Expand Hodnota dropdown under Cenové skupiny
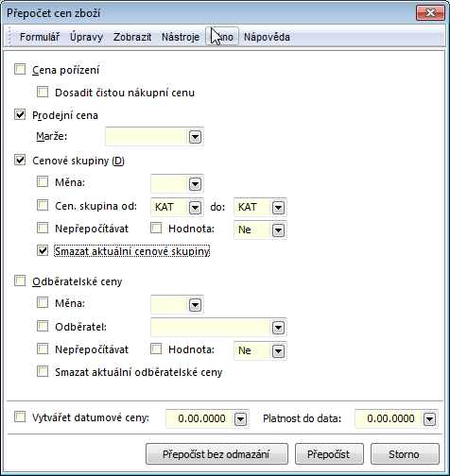Viewport: 450px width, 476px height. (x=278, y=230)
